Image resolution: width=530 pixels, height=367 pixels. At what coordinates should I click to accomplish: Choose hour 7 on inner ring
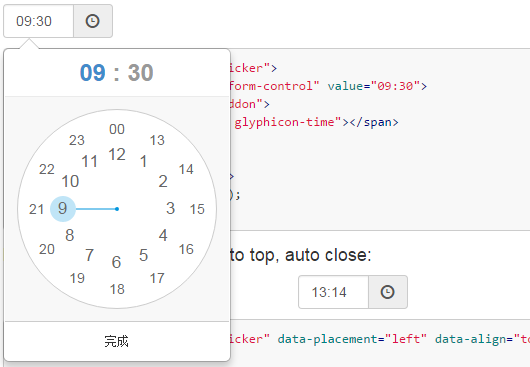tap(90, 255)
